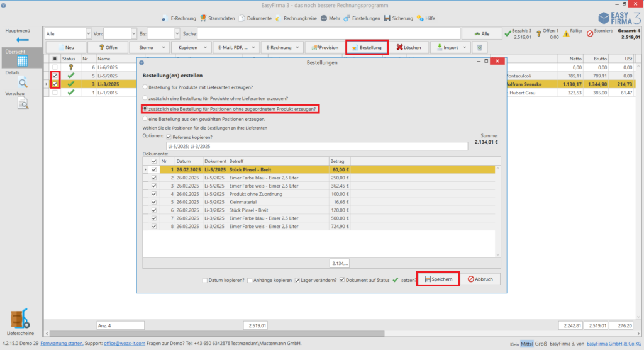Click the Offen toolbar button
The image size is (644, 350).
point(108,48)
